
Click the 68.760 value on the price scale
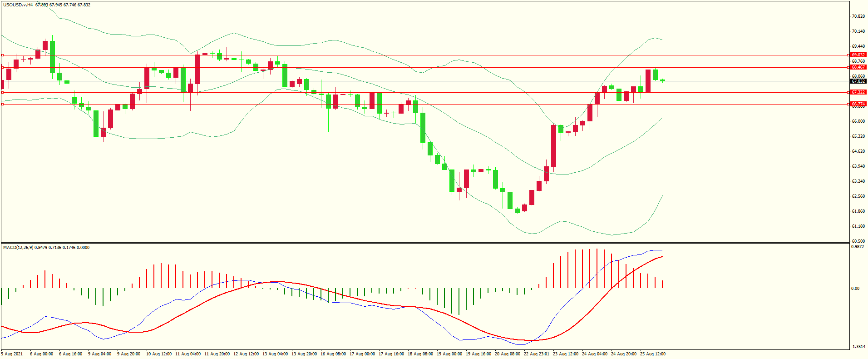pos(858,61)
